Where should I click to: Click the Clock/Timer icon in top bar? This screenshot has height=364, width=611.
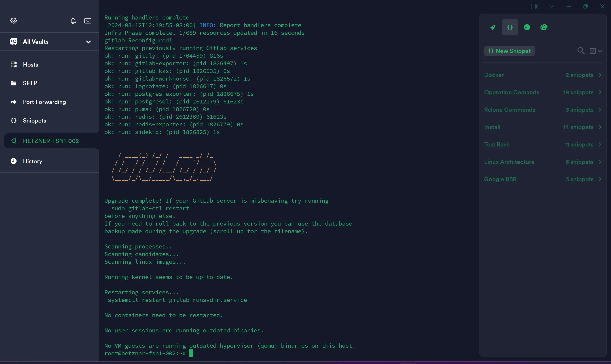point(527,27)
